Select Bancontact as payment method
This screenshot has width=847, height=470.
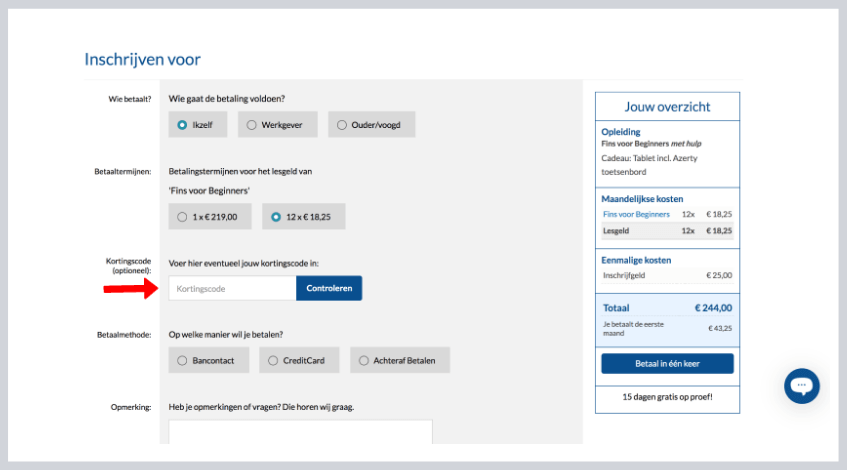point(209,360)
